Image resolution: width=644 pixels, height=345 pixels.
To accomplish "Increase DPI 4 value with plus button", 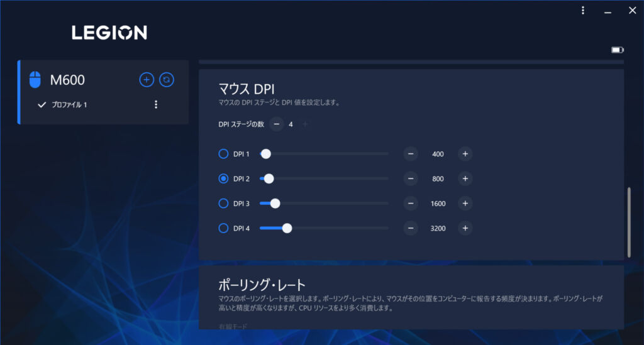I will [465, 228].
